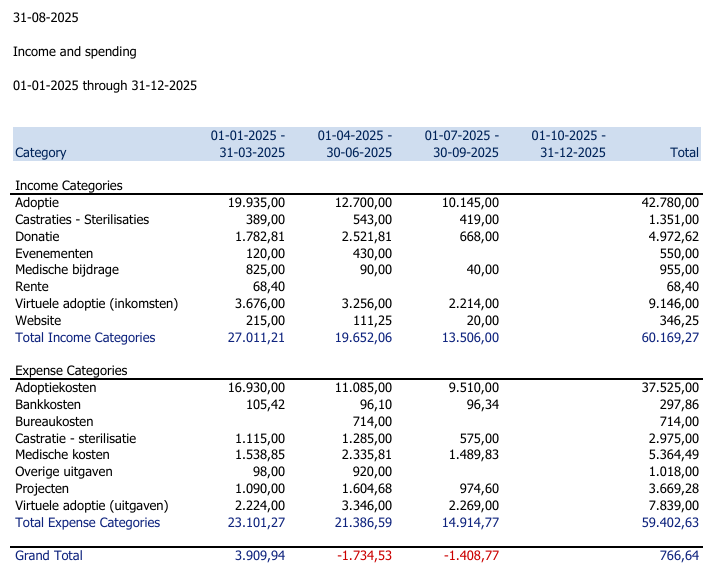Screen dimensions: 715x575
Task: Click overall grand total 766,64
Action: point(679,555)
